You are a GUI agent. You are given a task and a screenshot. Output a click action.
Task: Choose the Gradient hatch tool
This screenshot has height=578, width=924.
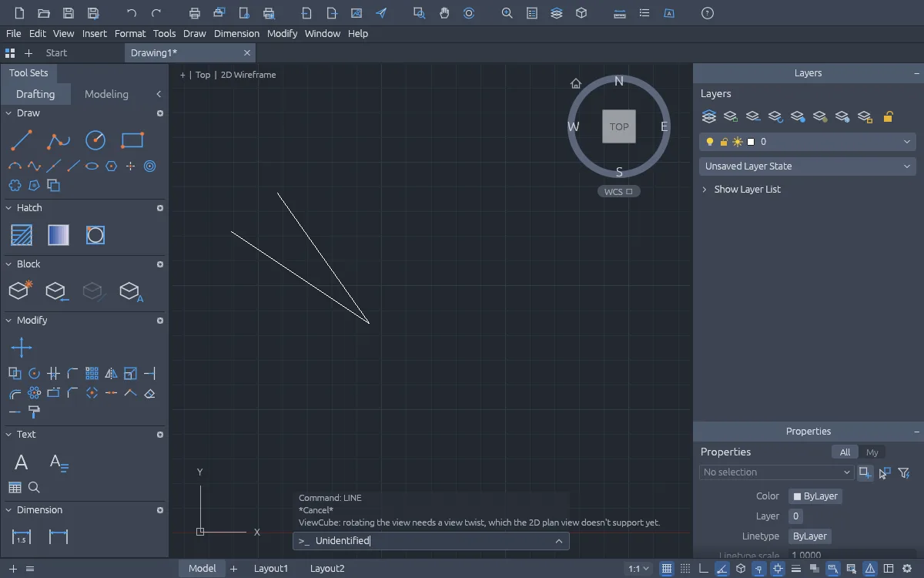59,235
